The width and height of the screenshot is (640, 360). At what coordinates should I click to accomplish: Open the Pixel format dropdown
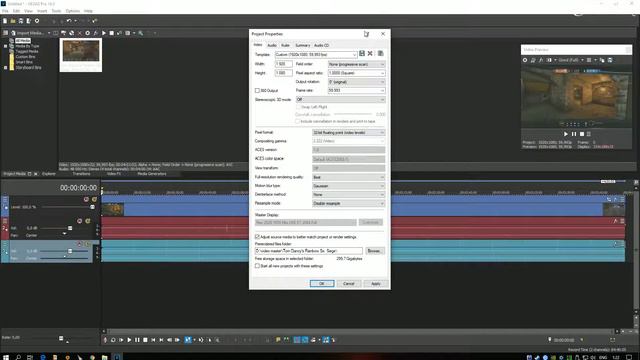[349, 132]
